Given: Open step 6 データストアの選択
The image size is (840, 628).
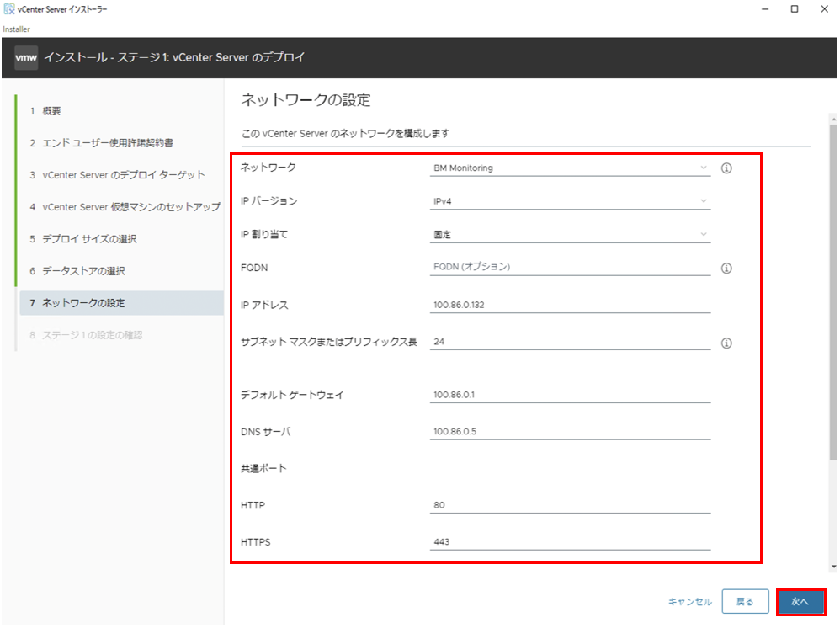Looking at the screenshot, I should 77,271.
